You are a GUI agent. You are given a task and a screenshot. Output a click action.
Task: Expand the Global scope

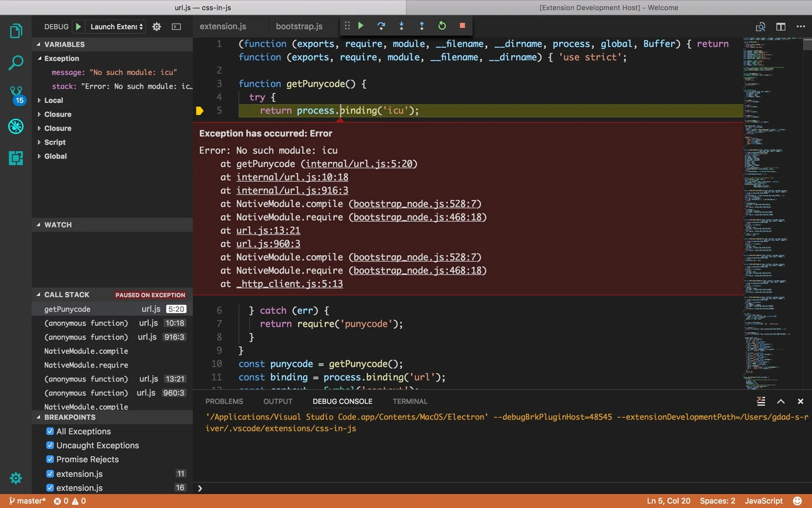click(x=112, y=156)
